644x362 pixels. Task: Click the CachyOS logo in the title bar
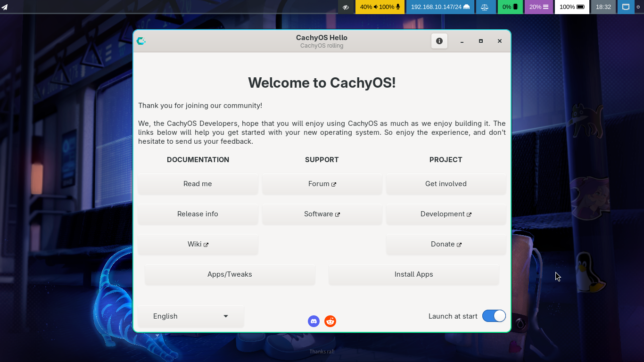[x=140, y=41]
